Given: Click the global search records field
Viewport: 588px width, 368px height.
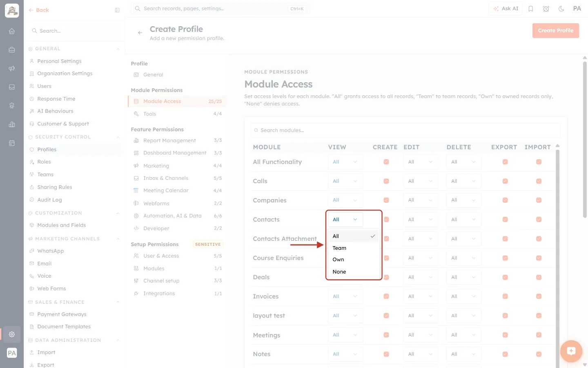Looking at the screenshot, I should click(220, 9).
